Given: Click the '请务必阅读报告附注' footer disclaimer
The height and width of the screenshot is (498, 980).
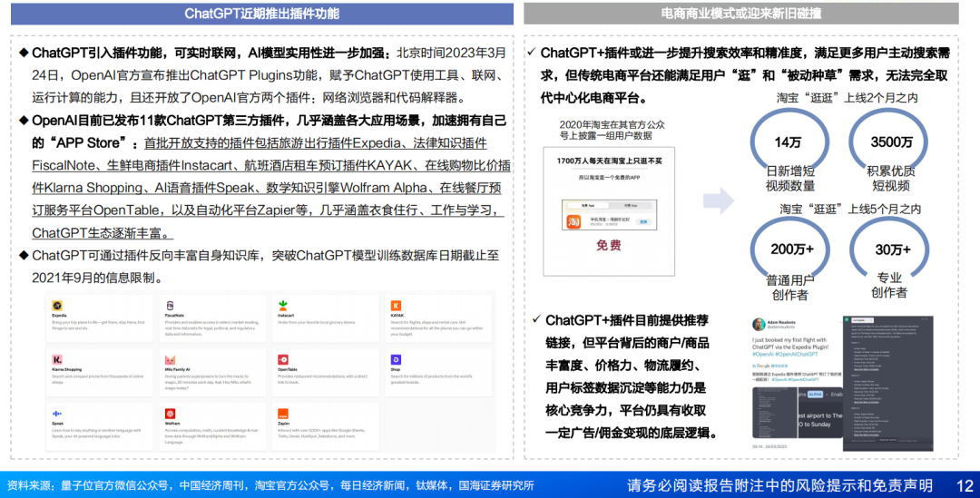Looking at the screenshot, I should pyautogui.click(x=779, y=485).
